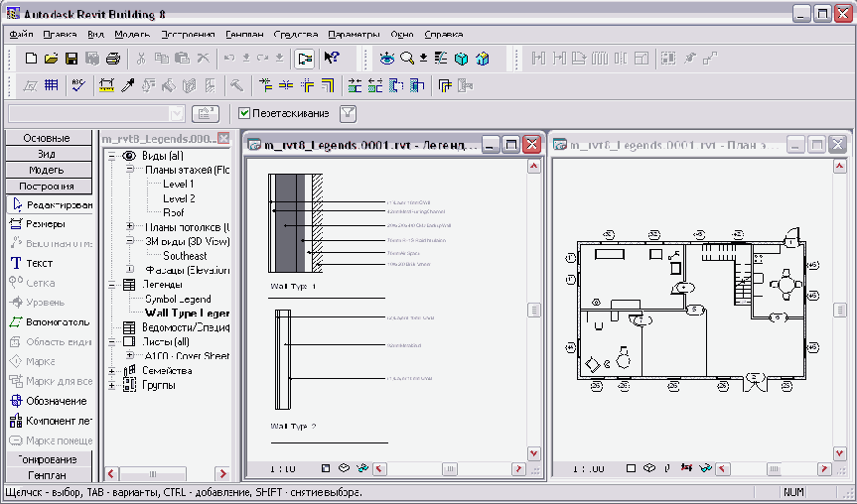
Task: Open the Модель menu
Action: click(x=132, y=34)
